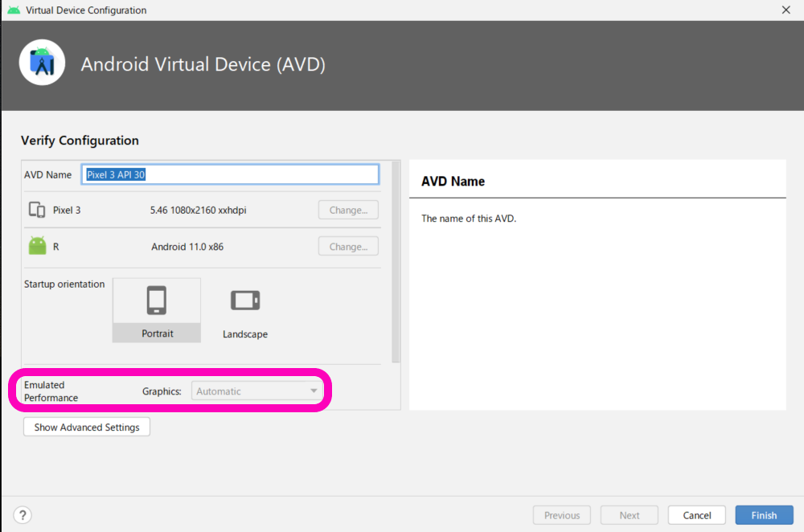Image resolution: width=804 pixels, height=532 pixels.
Task: Click the configuration panel vertical scrollbar
Action: click(396, 262)
